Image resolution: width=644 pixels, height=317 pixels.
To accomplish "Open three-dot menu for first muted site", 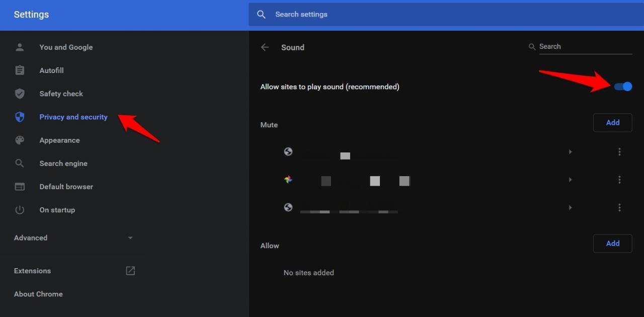I will [619, 152].
